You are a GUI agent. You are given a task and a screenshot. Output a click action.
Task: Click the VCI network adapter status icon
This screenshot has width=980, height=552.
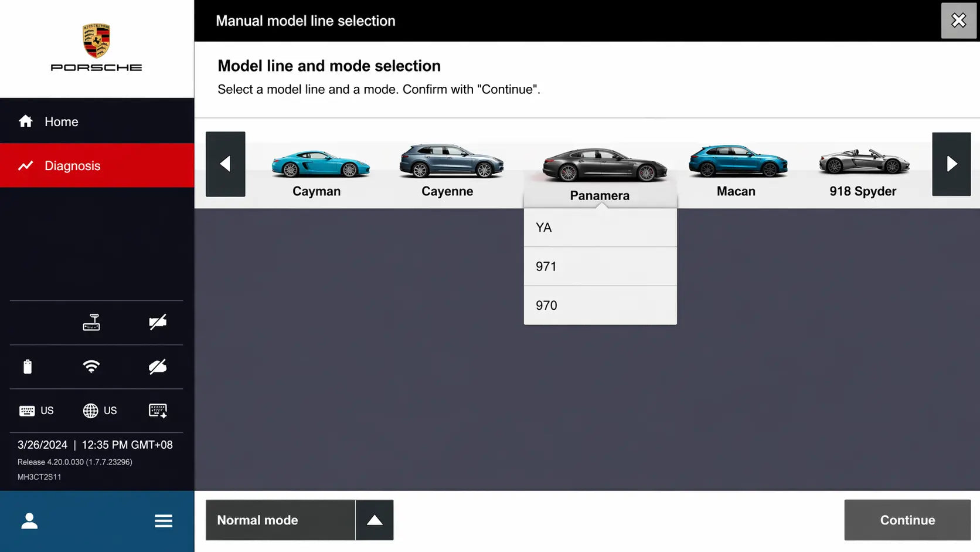pyautogui.click(x=91, y=322)
